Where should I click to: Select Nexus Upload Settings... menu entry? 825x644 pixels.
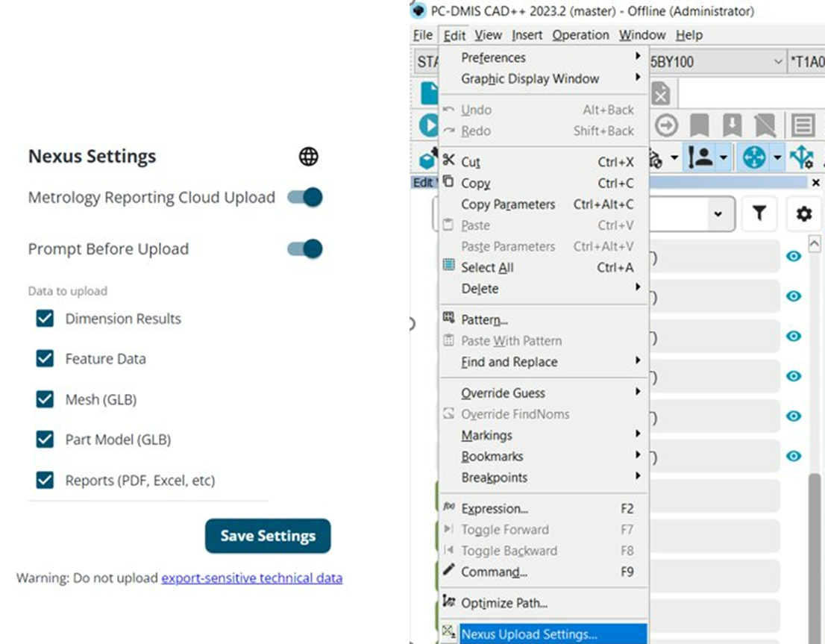[543, 634]
